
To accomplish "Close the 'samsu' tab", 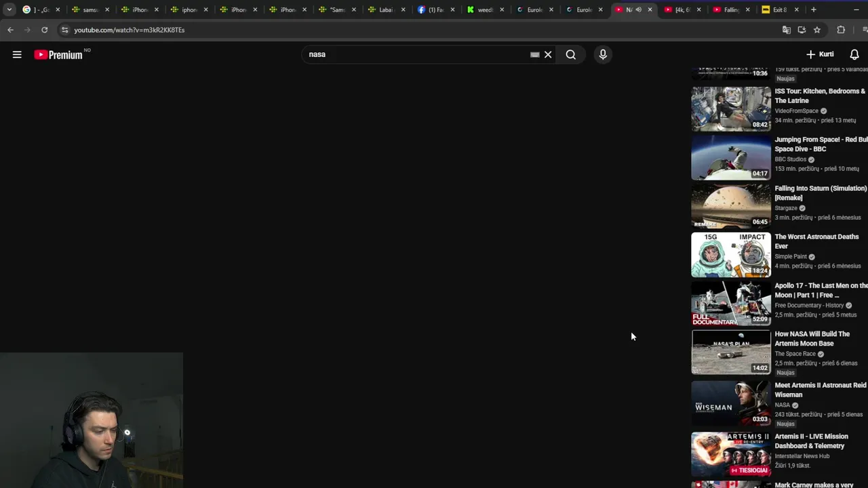I will click(107, 9).
